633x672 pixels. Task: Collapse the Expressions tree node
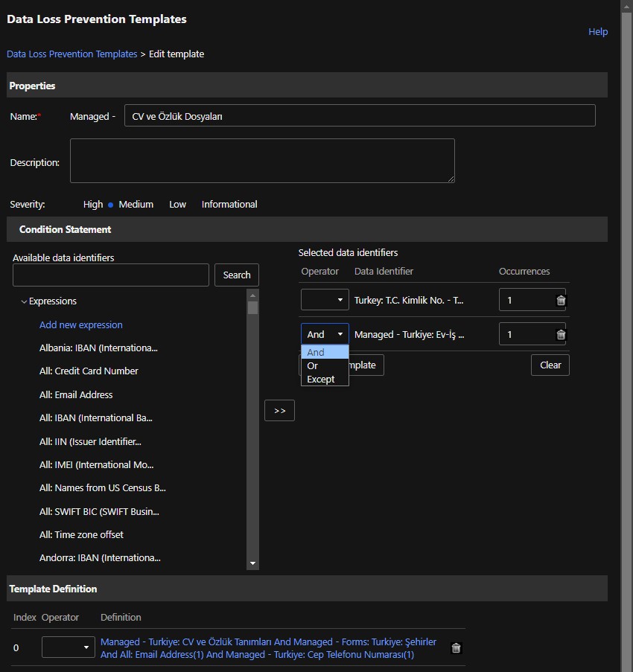(25, 302)
